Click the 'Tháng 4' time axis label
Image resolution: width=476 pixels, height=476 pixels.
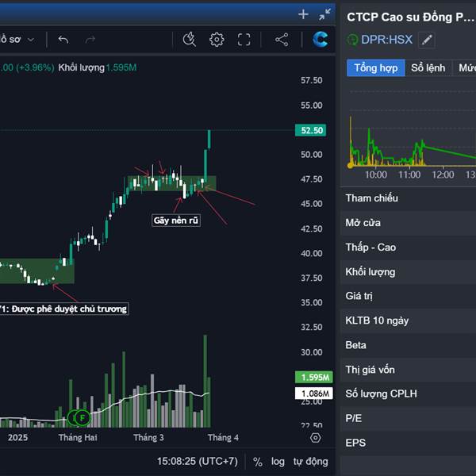tap(223, 437)
